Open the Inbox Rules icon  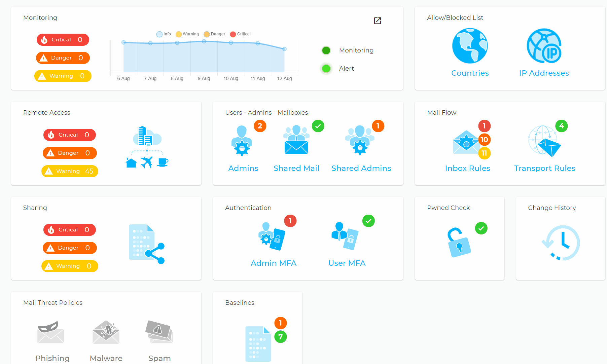click(x=467, y=143)
